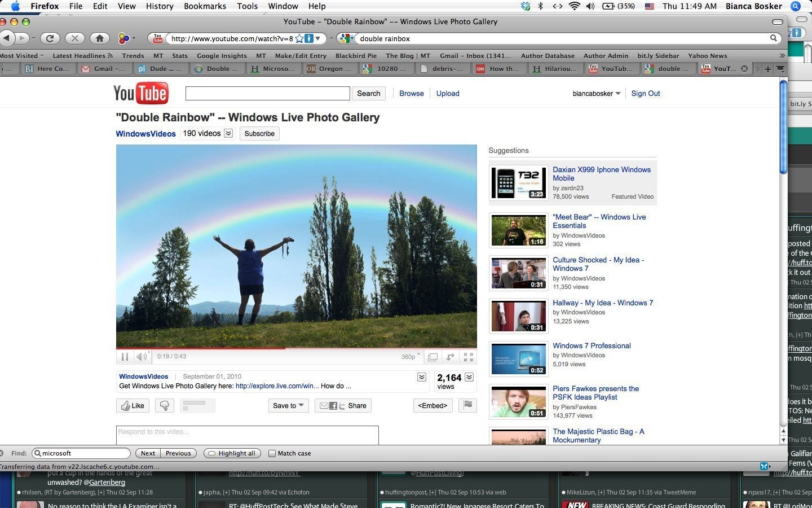Click the Embed button
This screenshot has height=508, width=812.
point(433,405)
